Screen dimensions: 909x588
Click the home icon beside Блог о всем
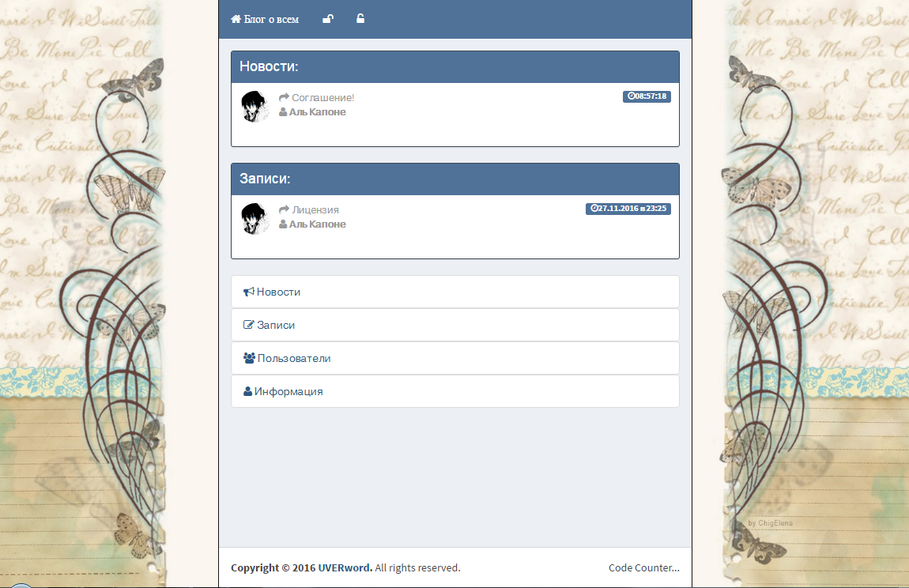[236, 19]
